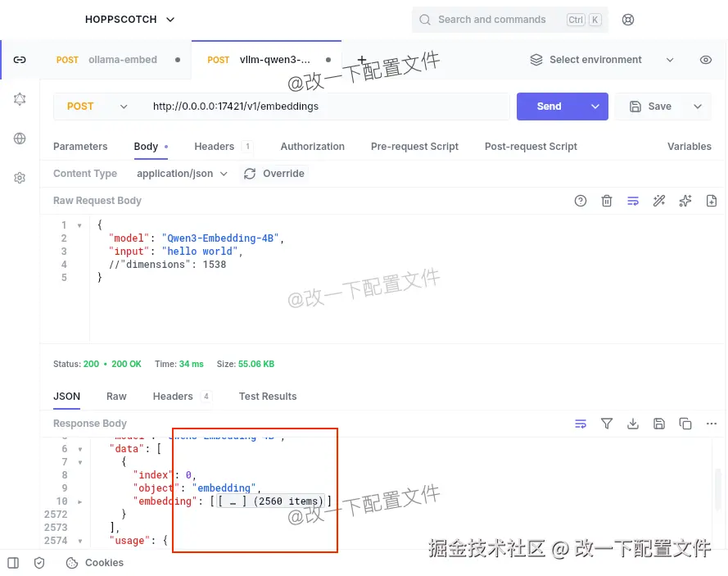Prettify the request body with wand
Viewport: 728px width, 576px height.
[659, 201]
